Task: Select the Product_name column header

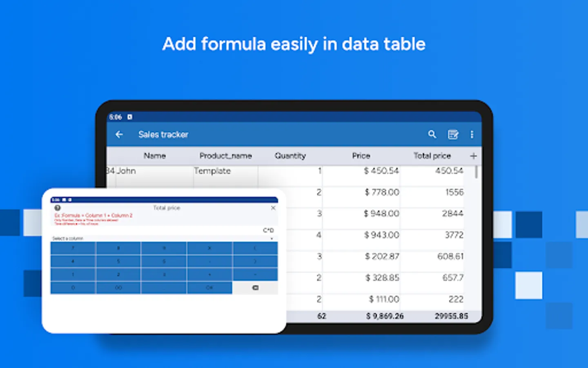Action: (226, 156)
